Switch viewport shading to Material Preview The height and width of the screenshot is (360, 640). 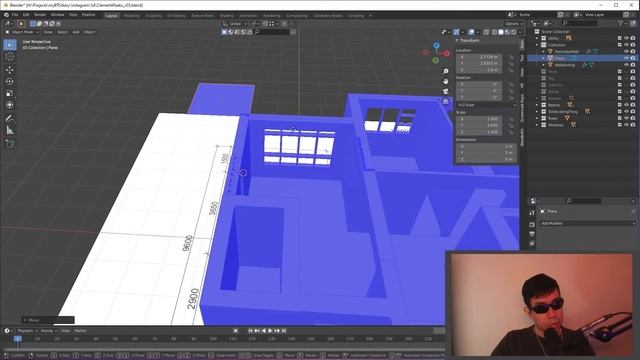[x=507, y=32]
